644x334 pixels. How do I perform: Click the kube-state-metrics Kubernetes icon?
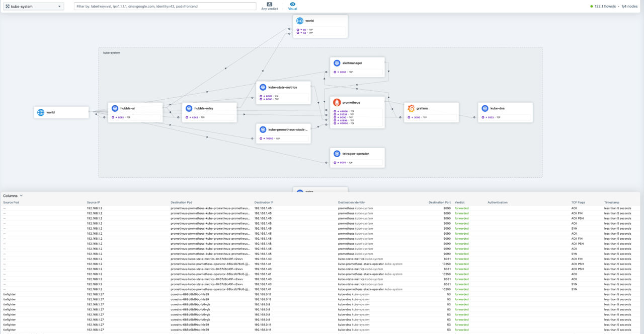click(263, 87)
